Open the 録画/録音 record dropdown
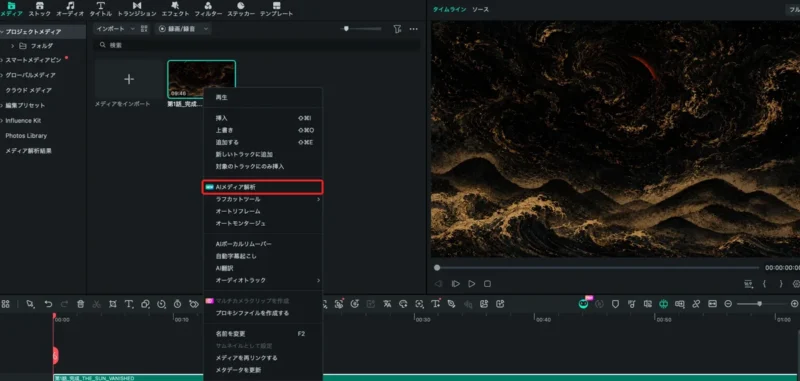Viewport: 800px width, 381px height. [x=184, y=29]
